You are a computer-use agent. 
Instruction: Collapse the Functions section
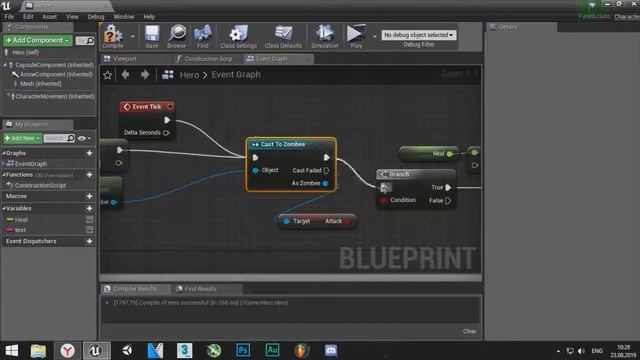click(x=4, y=175)
